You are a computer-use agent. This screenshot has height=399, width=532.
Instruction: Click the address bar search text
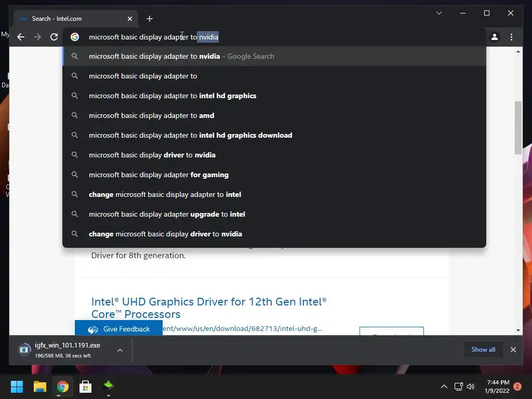(x=153, y=37)
